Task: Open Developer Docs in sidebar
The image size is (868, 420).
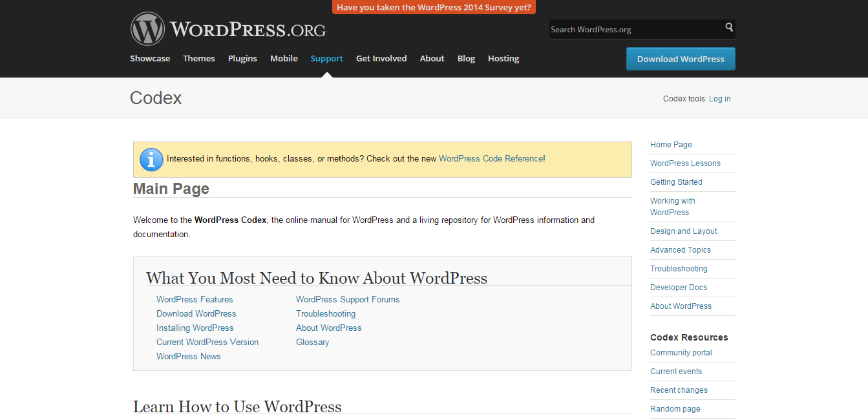Action: click(x=679, y=288)
